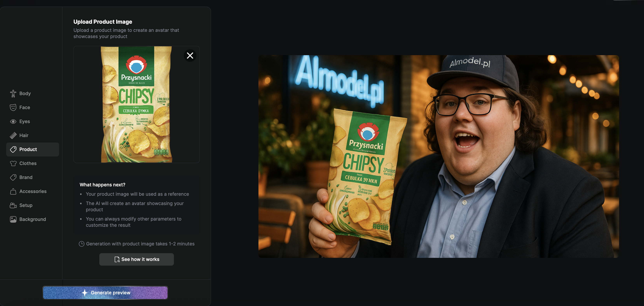Click the document icon on See how it works
Viewport: 644px width, 306px height.
[x=117, y=259]
